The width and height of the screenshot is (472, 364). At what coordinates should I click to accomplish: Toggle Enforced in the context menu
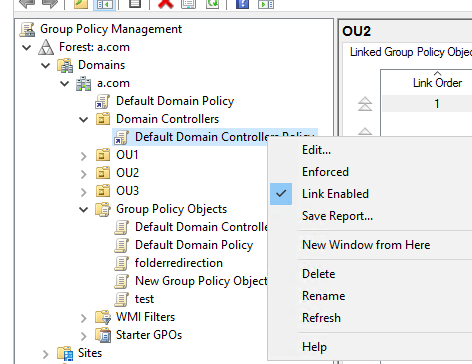325,172
